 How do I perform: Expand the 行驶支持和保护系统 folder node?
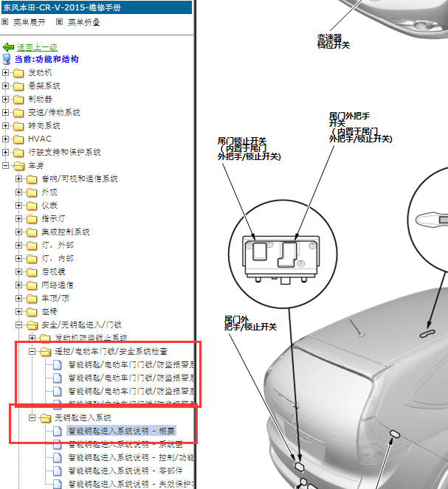5,152
